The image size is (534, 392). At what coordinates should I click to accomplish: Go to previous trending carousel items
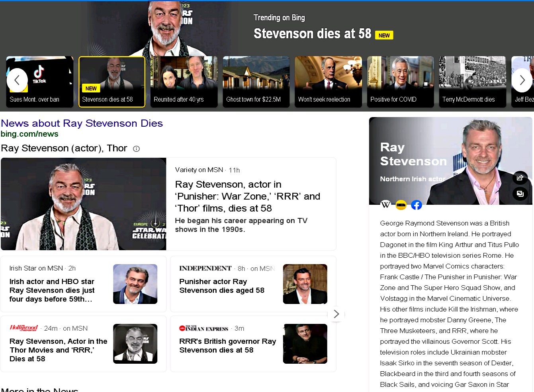coord(17,80)
